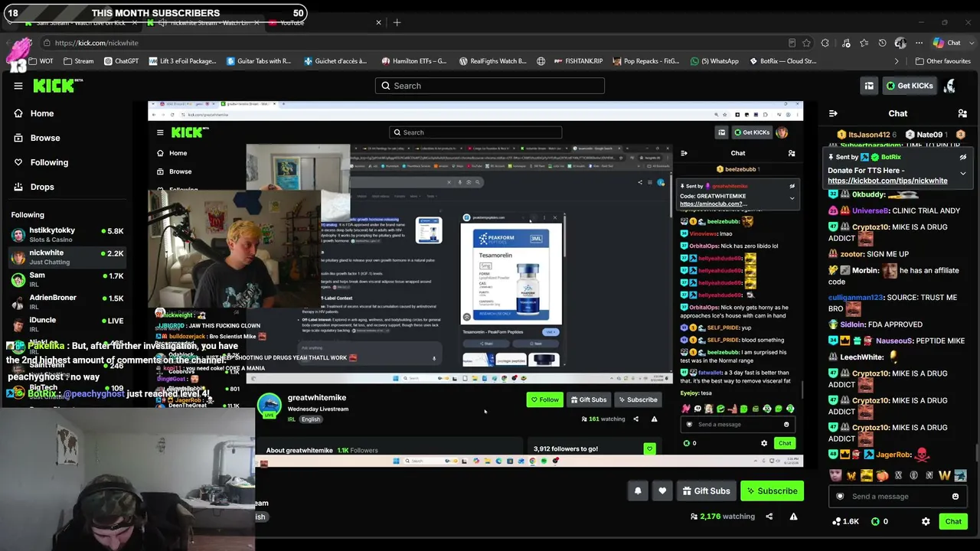The height and width of the screenshot is (551, 980).
Task: Open the WhatsApp bookmark
Action: pyautogui.click(x=714, y=61)
